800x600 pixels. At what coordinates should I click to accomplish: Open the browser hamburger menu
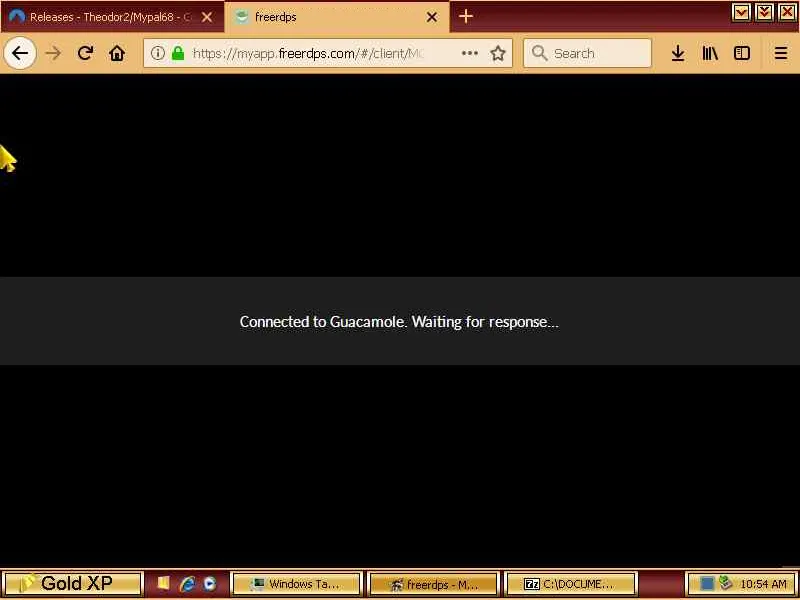click(x=781, y=53)
